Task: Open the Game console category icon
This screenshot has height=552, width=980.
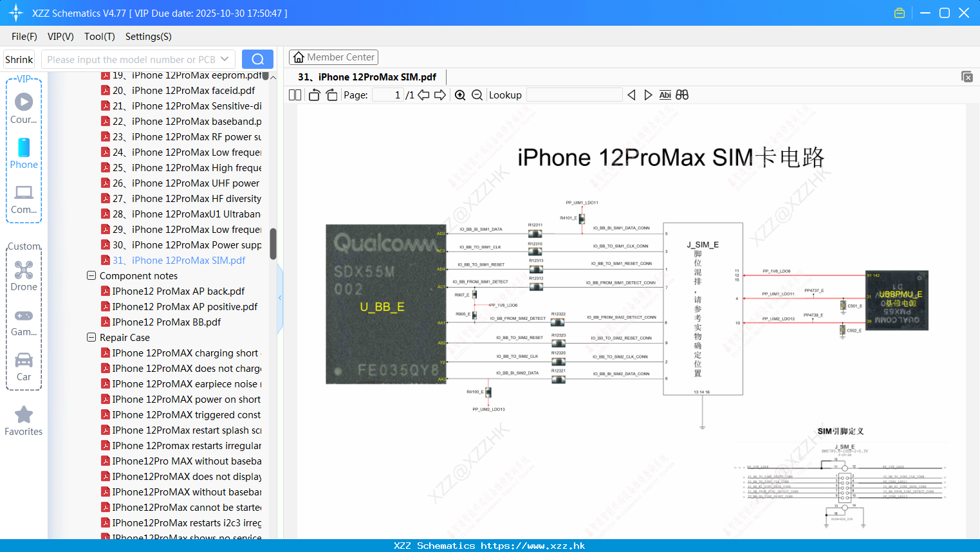Action: 24,322
